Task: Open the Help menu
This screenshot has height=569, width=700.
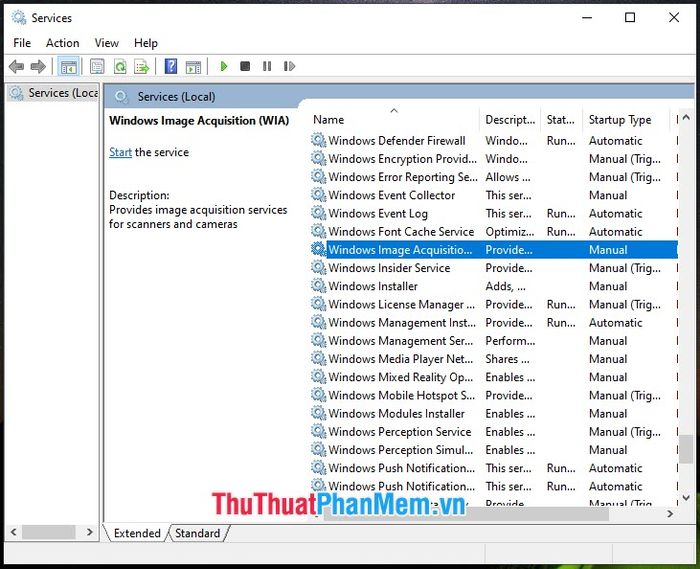Action: pyautogui.click(x=146, y=43)
